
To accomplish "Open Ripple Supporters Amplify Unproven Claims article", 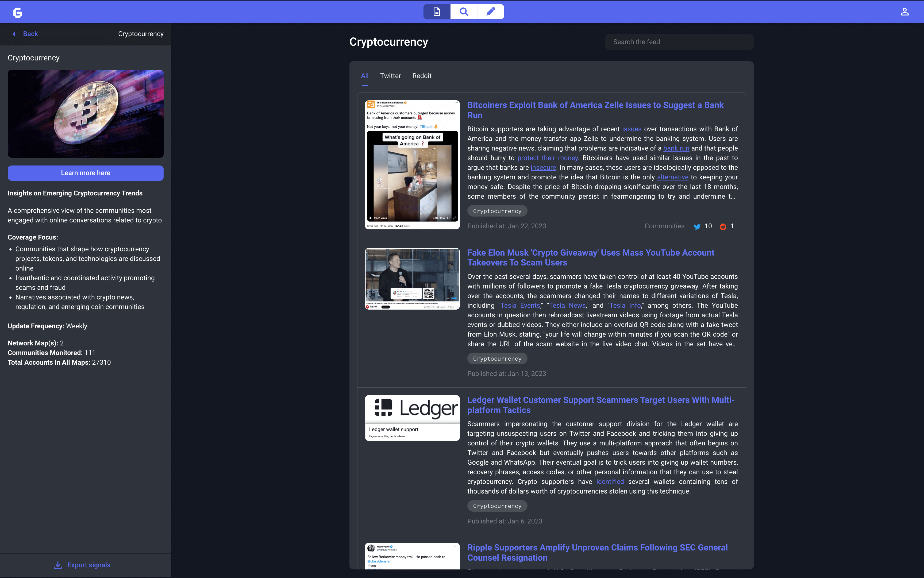I will [598, 552].
